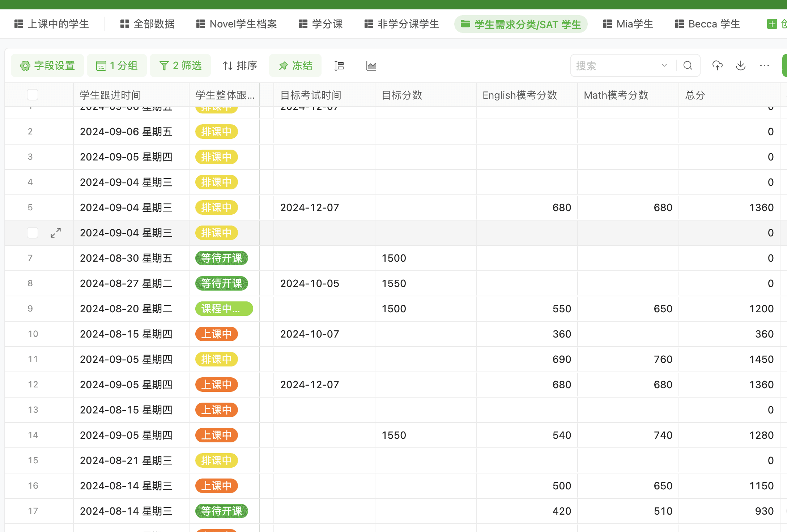
Task: Click the Math模考分数 column header
Action: click(x=628, y=95)
